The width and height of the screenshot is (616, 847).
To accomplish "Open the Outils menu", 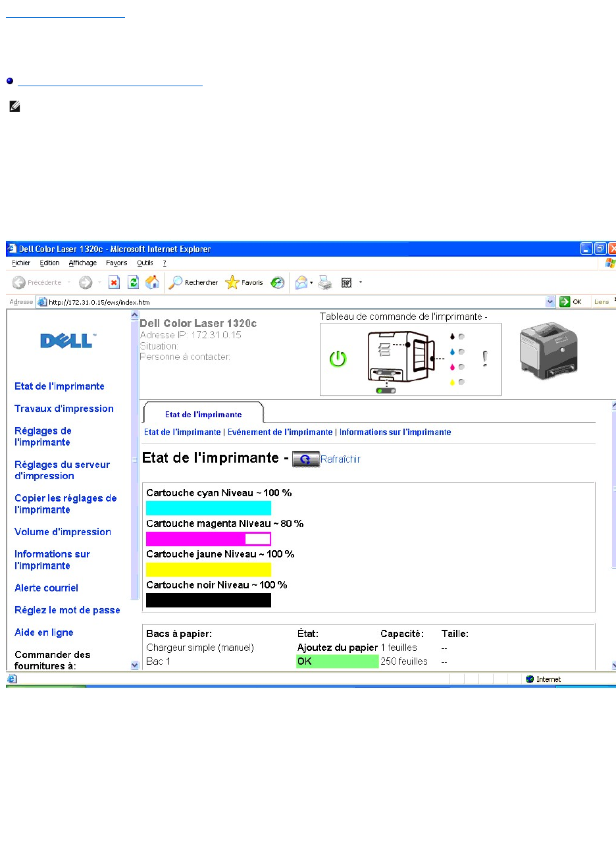I will (145, 263).
